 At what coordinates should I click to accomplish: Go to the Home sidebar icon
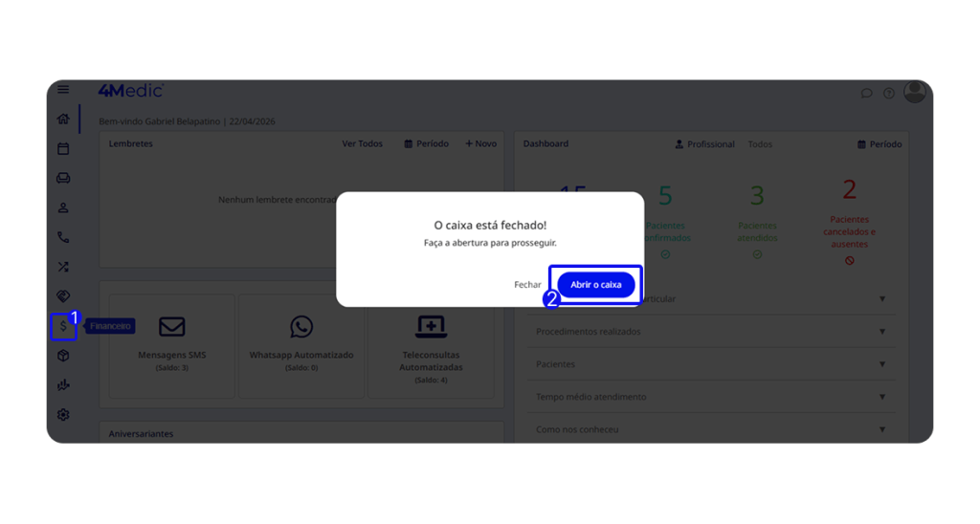(63, 119)
